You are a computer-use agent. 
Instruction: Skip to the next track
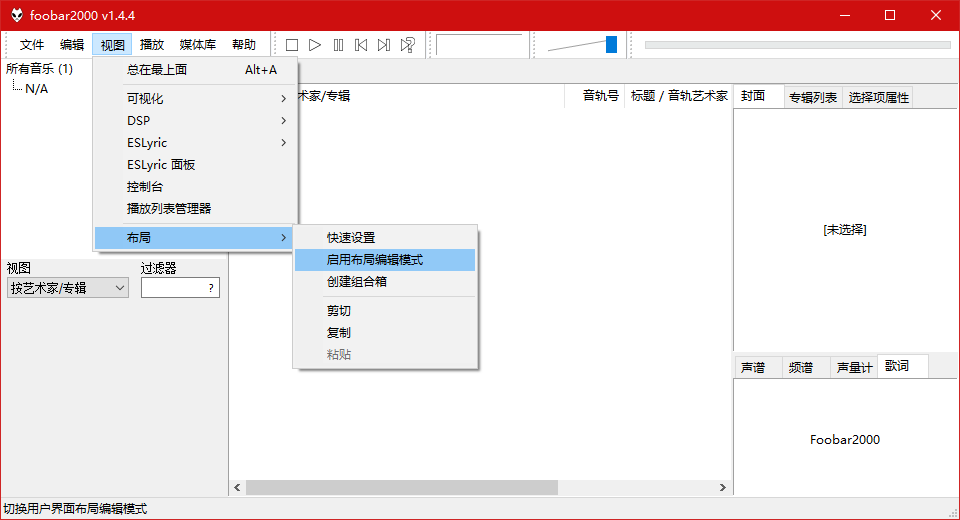(384, 45)
